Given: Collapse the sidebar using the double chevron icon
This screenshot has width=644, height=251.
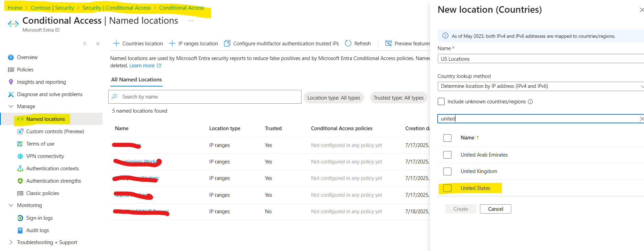Looking at the screenshot, I should [98, 44].
